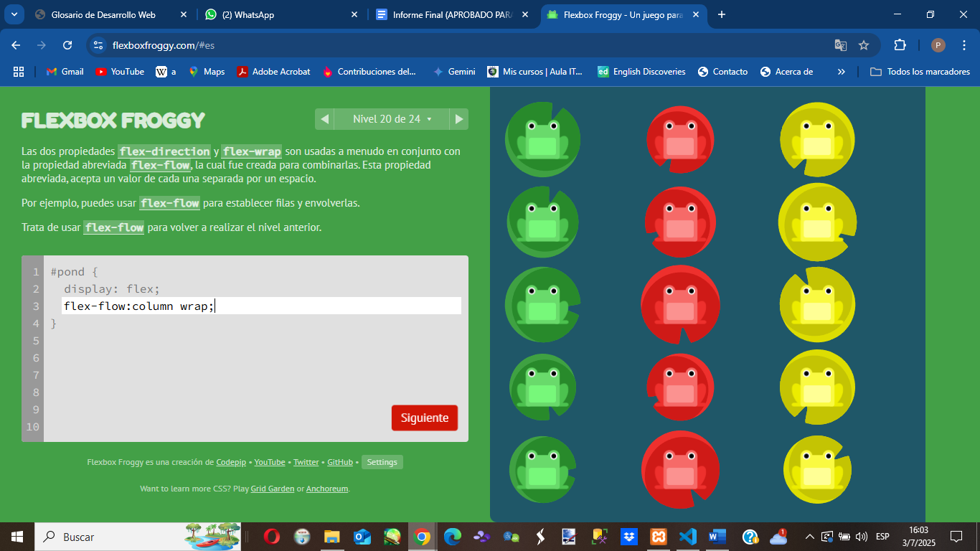Open the Windows notification center
This screenshot has width=980, height=551.
pyautogui.click(x=956, y=537)
